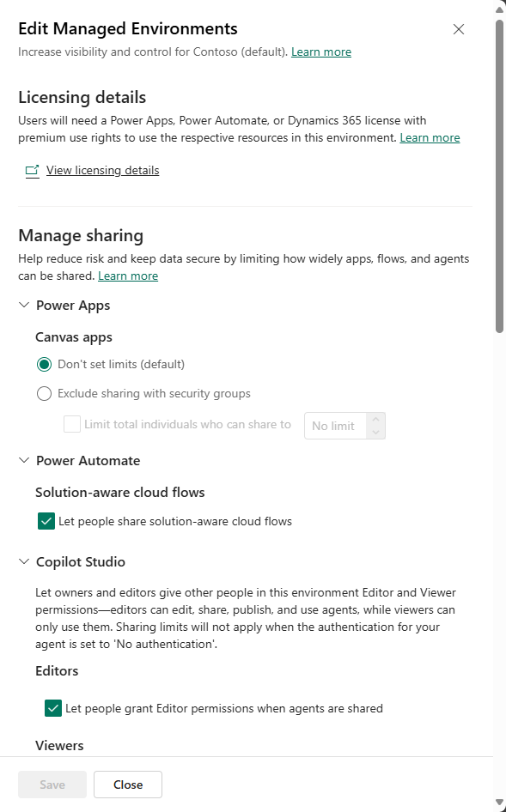The height and width of the screenshot is (812, 506).
Task: Select Don't set limits default option
Action: click(44, 364)
